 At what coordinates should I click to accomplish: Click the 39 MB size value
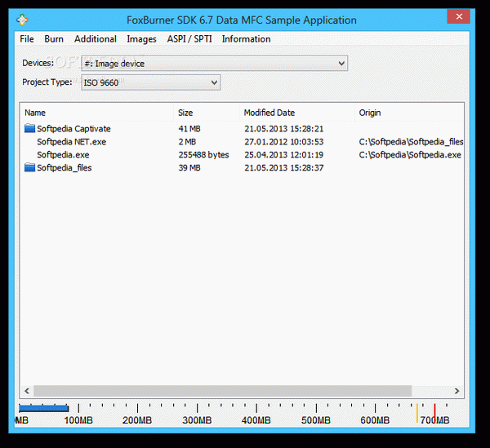point(189,168)
